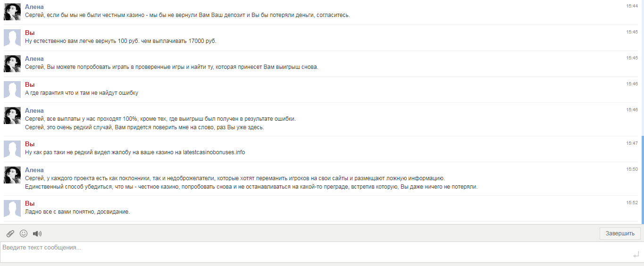The height and width of the screenshot is (266, 644).
Task: Click the name Алена on the 15:46 message
Action: (x=34, y=110)
